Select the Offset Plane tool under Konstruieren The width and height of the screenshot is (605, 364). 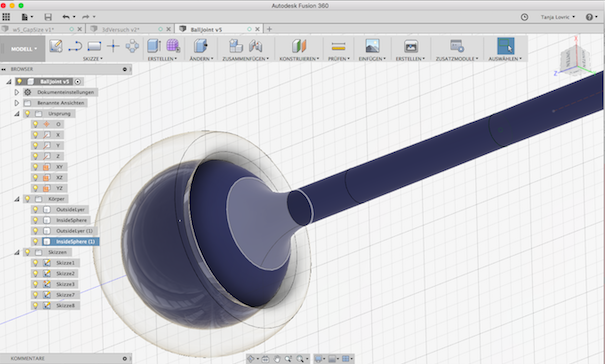coord(299,46)
